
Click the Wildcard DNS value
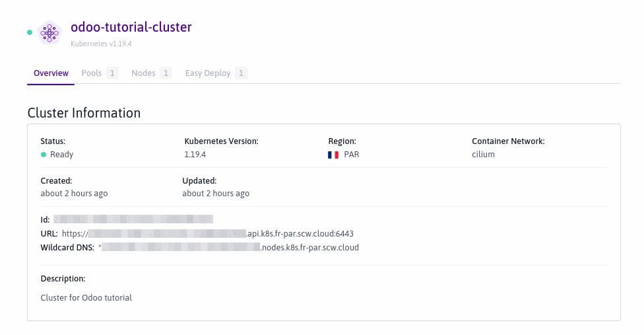click(x=228, y=248)
